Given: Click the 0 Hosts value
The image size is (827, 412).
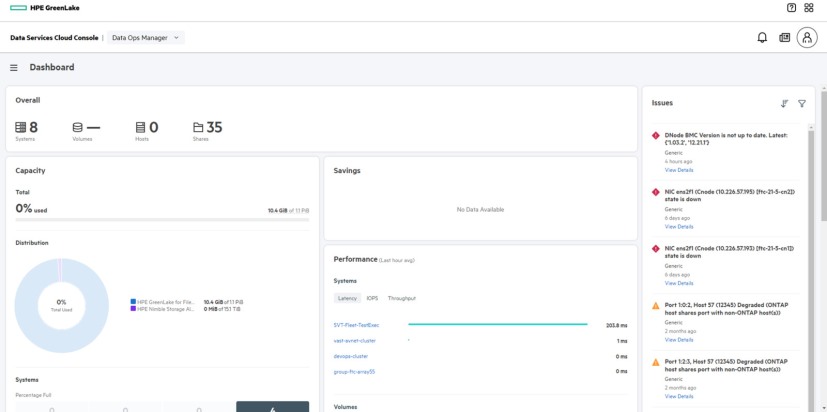Looking at the screenshot, I should (153, 127).
